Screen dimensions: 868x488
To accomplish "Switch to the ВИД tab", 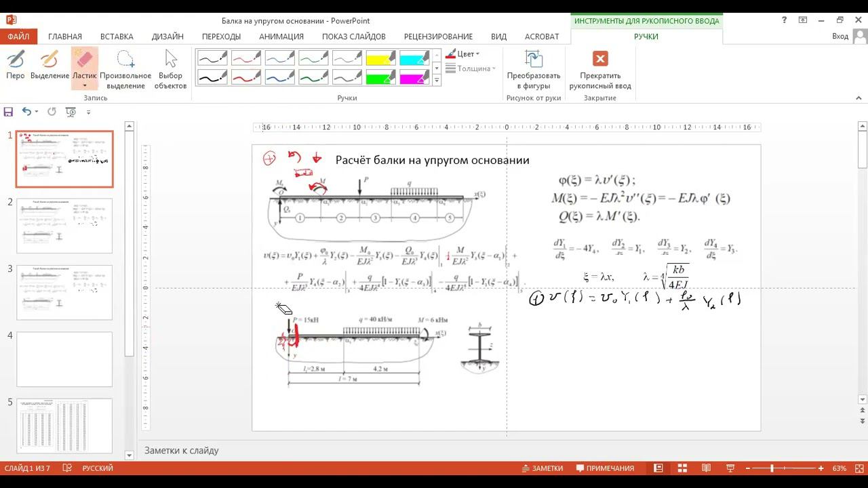I will click(498, 37).
